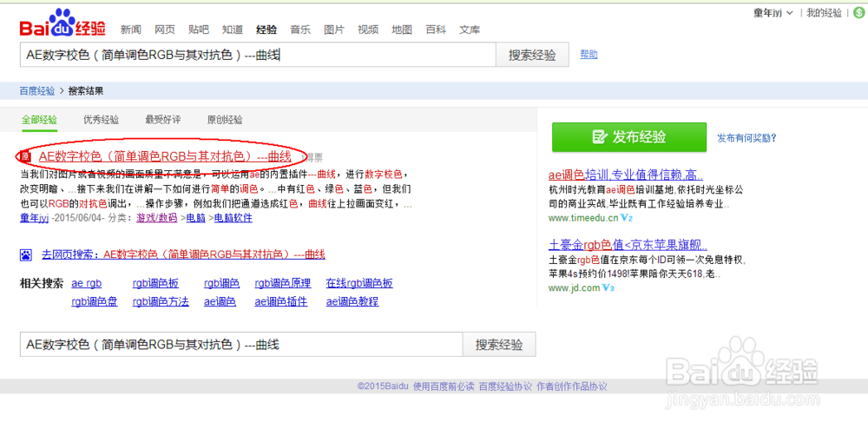Select 经验 in top navigation
This screenshot has height=429, width=868.
click(266, 30)
